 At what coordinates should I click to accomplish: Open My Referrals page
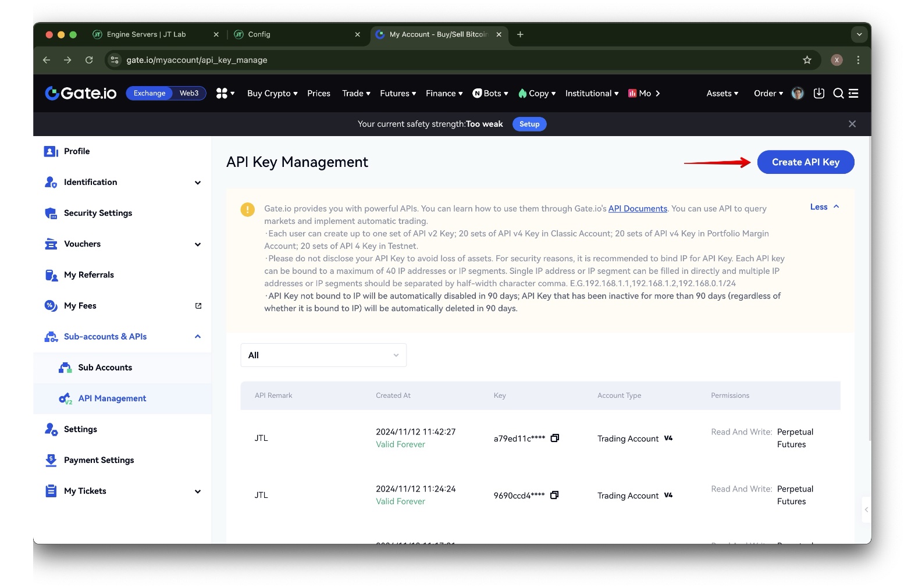[x=88, y=275]
